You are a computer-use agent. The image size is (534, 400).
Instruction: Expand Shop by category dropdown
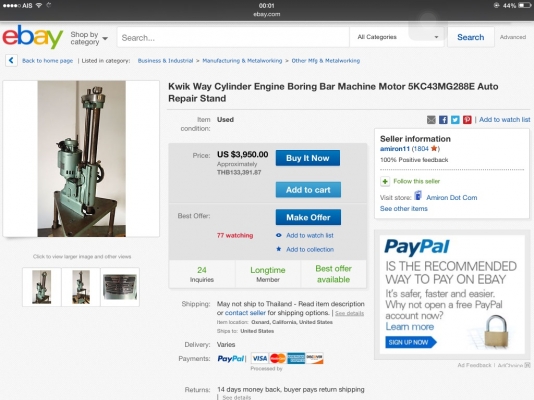tap(89, 38)
